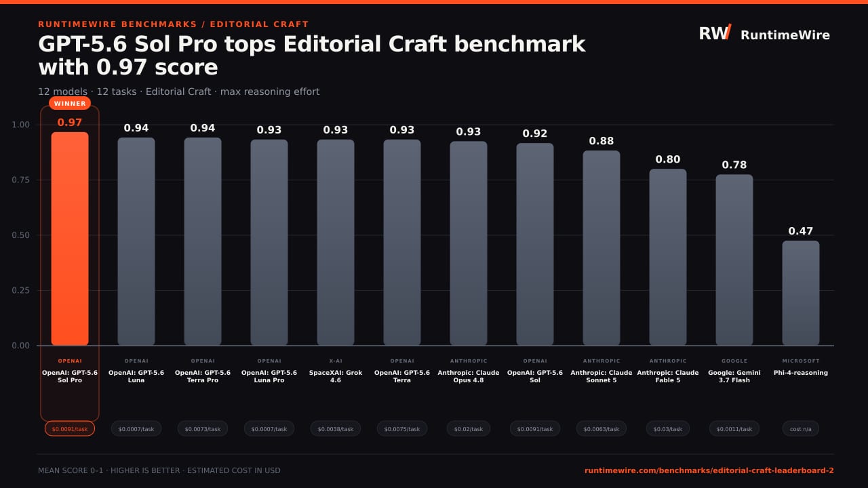Click the 'Phi-4-reasoning' model name
Screen dimensions: 868x488
801,373
